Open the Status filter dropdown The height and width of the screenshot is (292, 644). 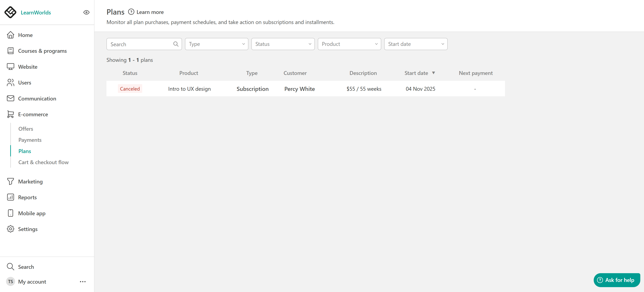[283, 44]
